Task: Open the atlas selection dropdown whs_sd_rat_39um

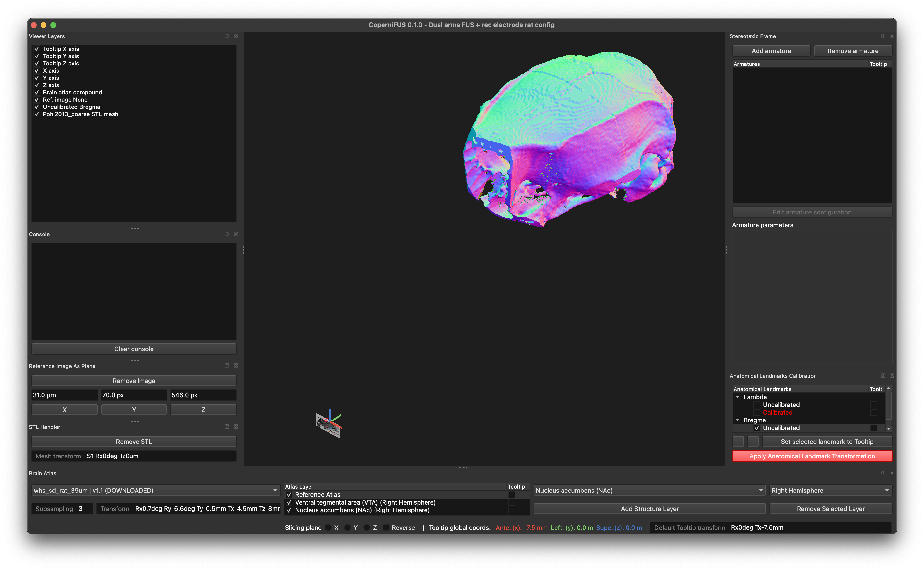Action: click(155, 490)
